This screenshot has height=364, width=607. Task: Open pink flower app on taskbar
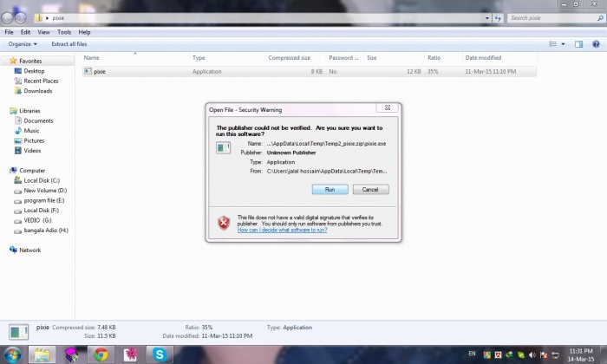[130, 354]
